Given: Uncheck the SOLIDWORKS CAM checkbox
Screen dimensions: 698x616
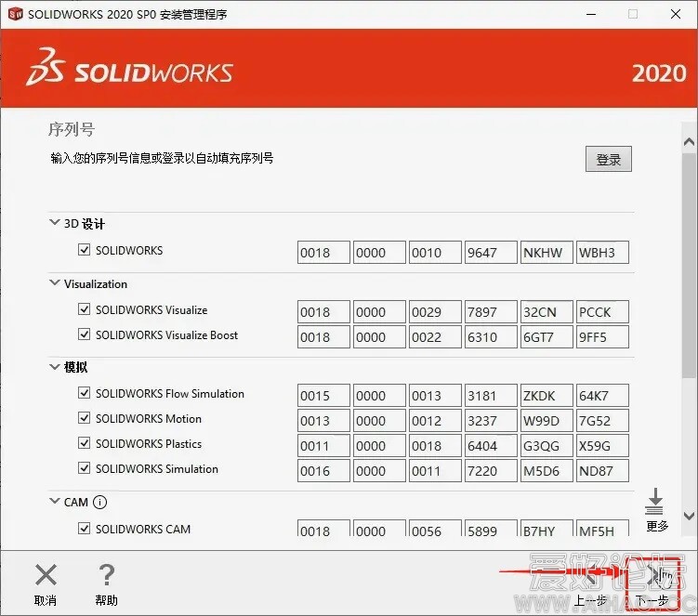Looking at the screenshot, I should pyautogui.click(x=85, y=530).
